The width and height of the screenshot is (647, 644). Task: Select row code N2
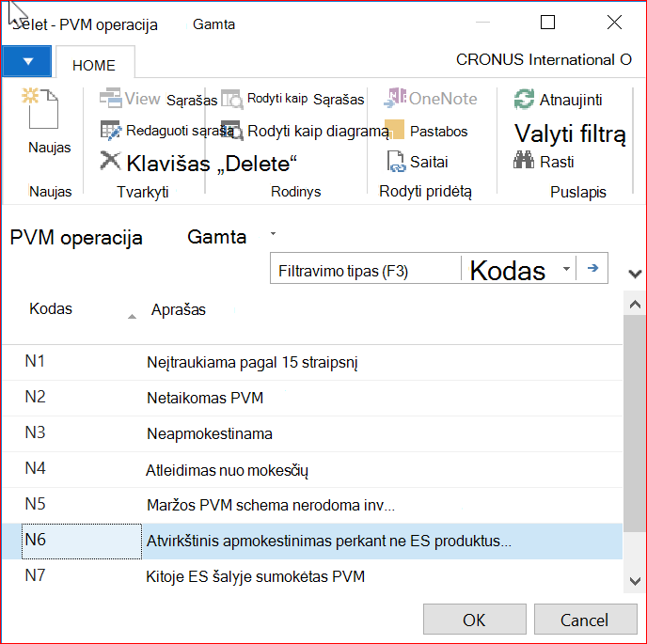35,397
